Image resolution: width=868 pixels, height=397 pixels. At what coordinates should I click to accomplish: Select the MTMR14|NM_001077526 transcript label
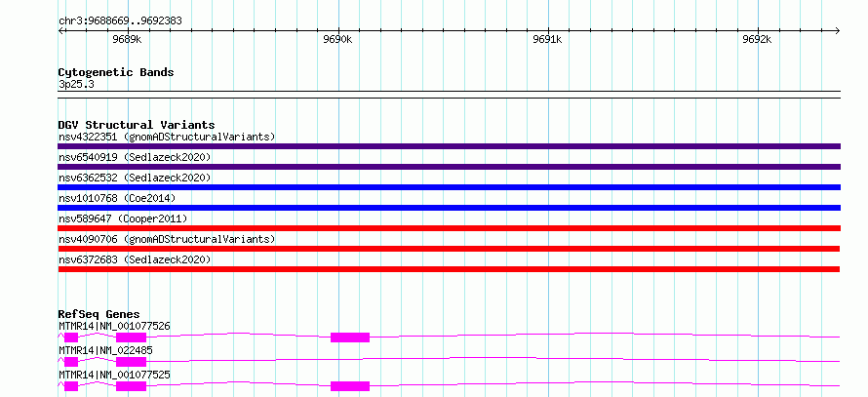(114, 326)
